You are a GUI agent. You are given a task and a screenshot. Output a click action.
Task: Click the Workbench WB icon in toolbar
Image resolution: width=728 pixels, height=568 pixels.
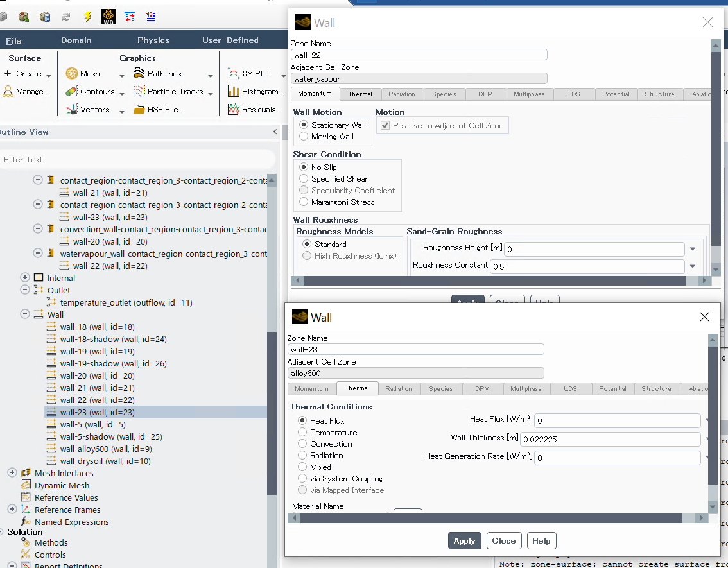[x=108, y=17]
